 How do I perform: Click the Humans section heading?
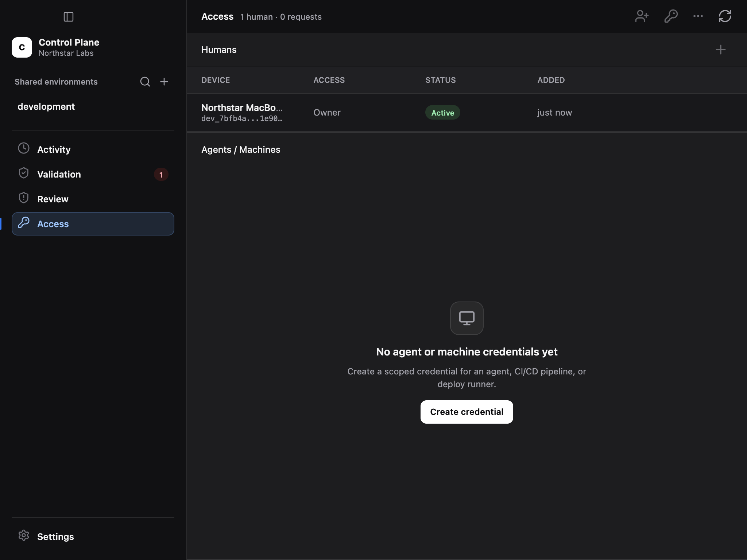coord(219,50)
